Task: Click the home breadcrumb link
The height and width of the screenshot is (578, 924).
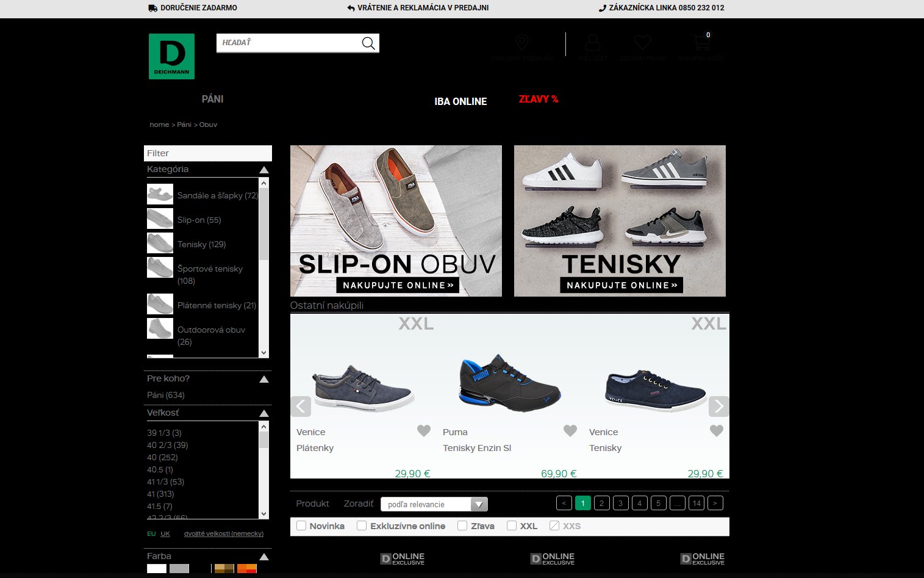Action: click(159, 125)
